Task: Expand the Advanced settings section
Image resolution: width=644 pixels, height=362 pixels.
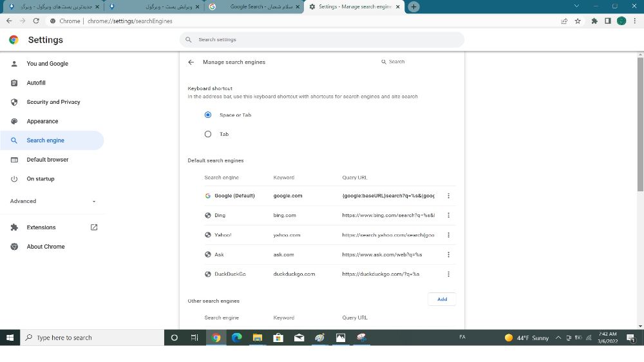Action: tap(52, 202)
